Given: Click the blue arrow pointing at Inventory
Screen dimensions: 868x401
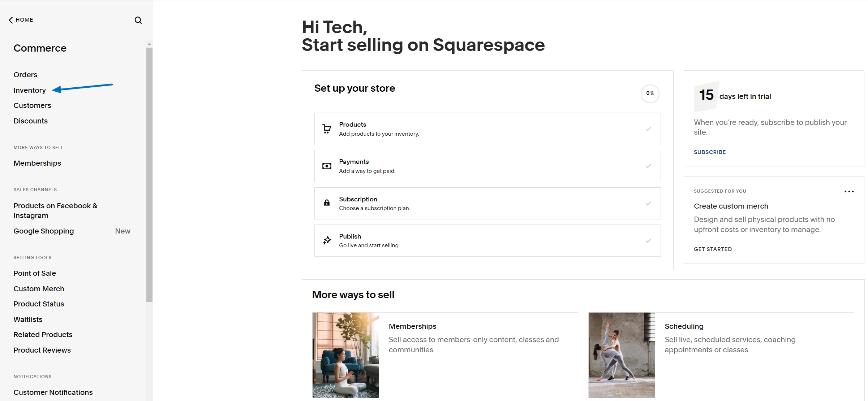Looking at the screenshot, I should 83,87.
